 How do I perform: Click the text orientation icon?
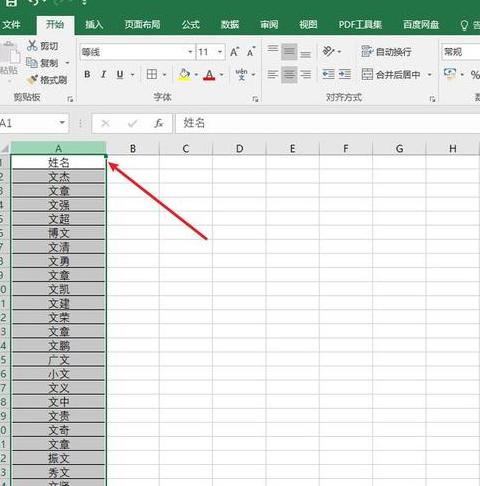pos(328,51)
